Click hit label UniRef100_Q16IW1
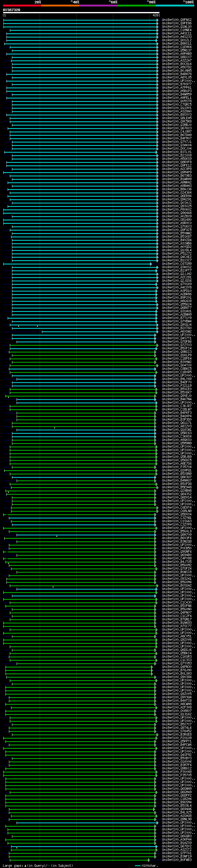 coord(177,430)
